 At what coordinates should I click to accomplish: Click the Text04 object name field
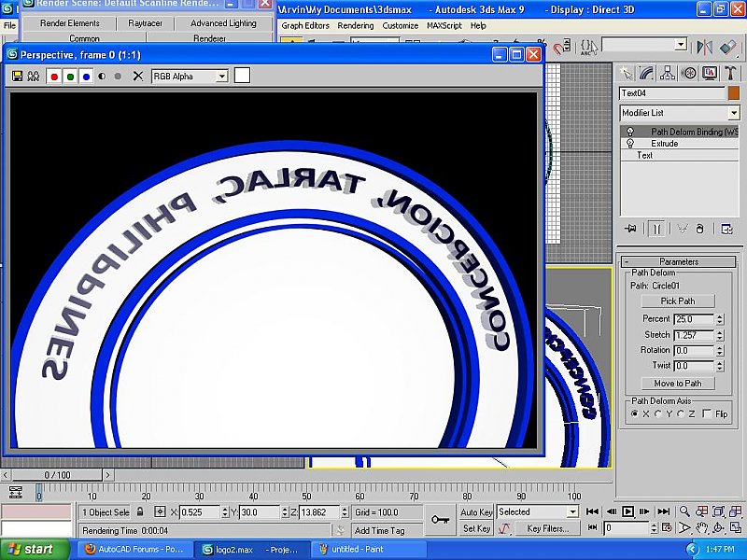coord(672,92)
